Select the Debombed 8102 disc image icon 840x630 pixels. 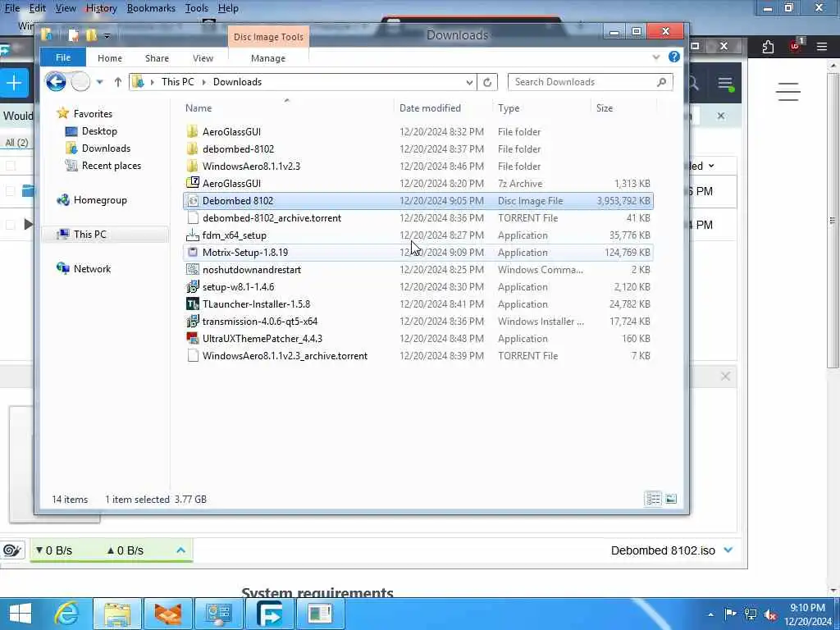193,201
